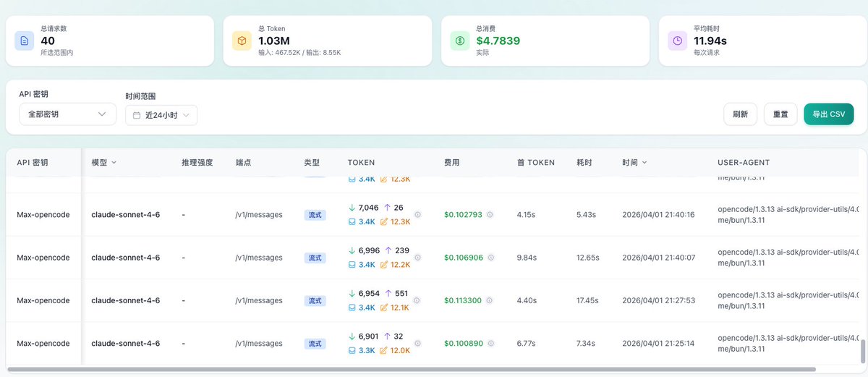The image size is (868, 377).
Task: Click the duration value 12.65s
Action: (588, 258)
